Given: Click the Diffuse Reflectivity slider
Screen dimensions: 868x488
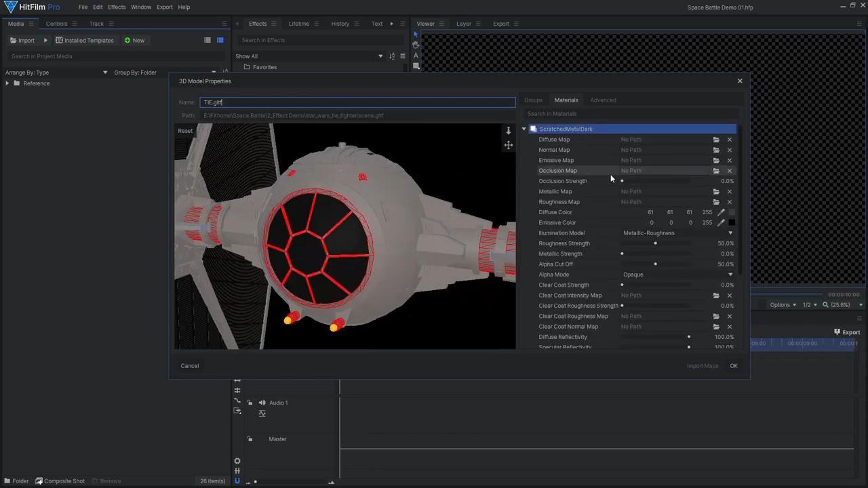Looking at the screenshot, I should click(655, 337).
